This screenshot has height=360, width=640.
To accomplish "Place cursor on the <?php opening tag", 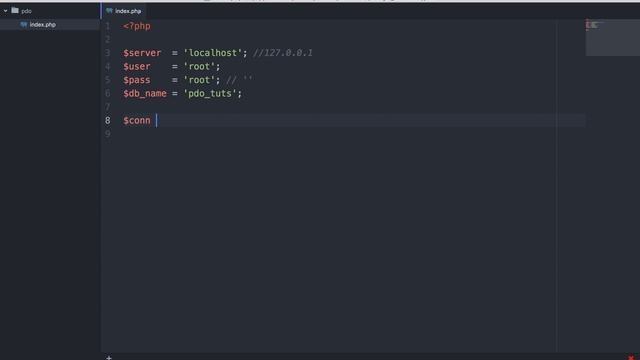I will tap(137, 26).
